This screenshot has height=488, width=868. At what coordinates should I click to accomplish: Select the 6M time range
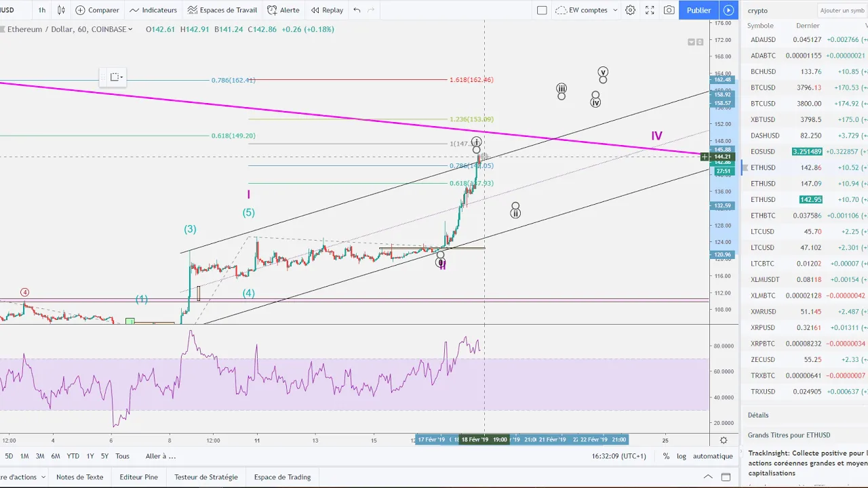(x=56, y=456)
